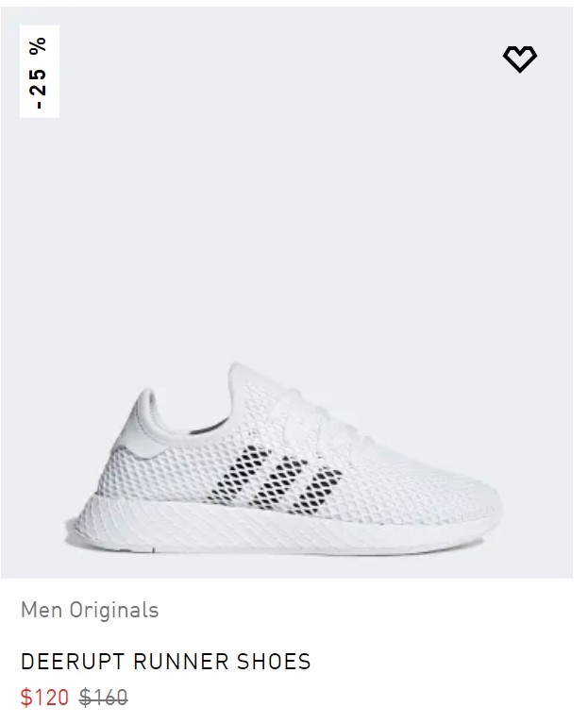Click the word "Men" in category label

[41, 610]
